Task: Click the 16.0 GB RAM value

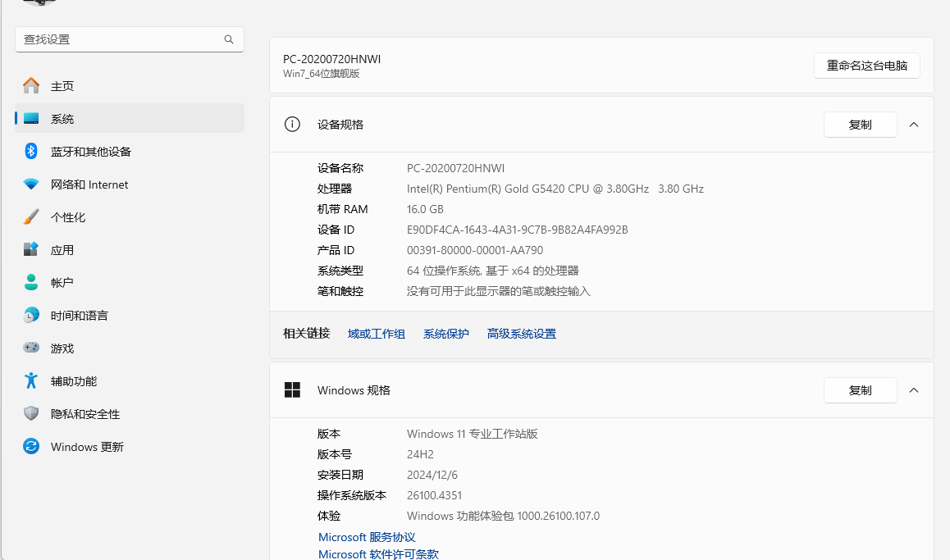Action: point(425,209)
